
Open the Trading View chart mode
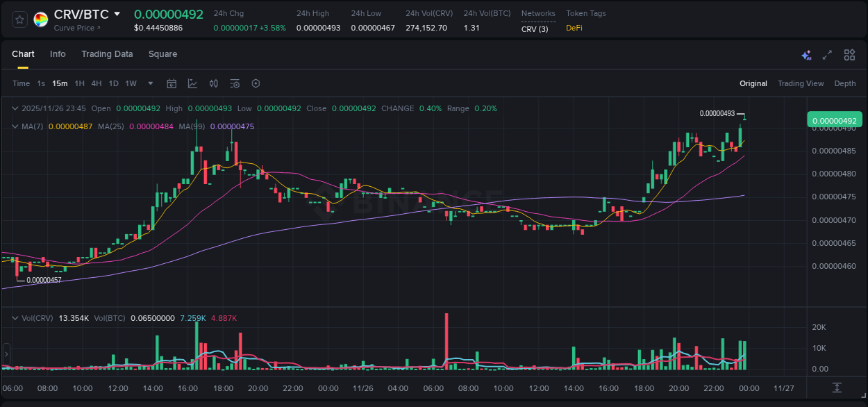click(801, 83)
